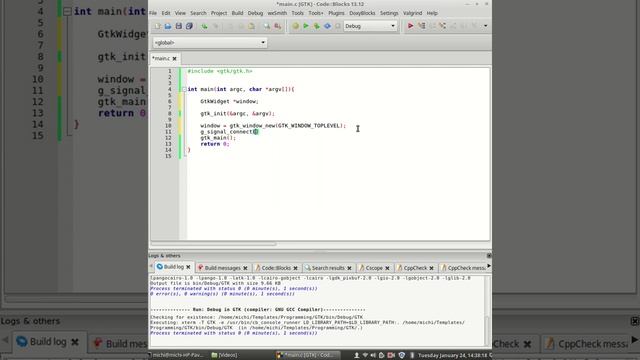640x360 pixels.
Task: Open the Edit menu
Action: 166,13
